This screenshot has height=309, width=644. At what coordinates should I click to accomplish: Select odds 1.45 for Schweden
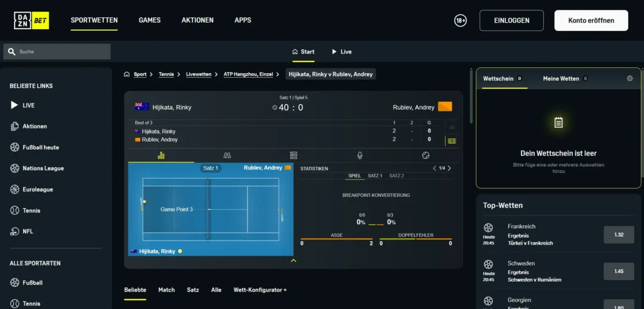click(618, 272)
